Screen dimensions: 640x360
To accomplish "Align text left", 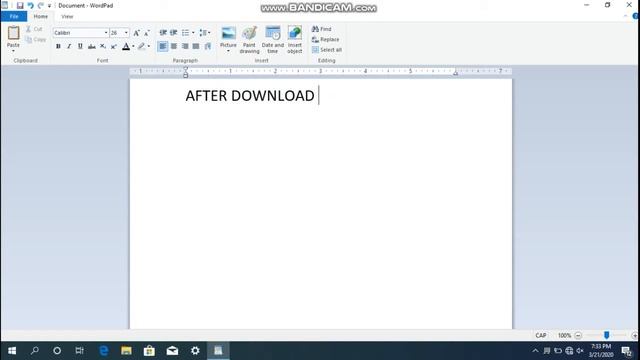I will (162, 47).
